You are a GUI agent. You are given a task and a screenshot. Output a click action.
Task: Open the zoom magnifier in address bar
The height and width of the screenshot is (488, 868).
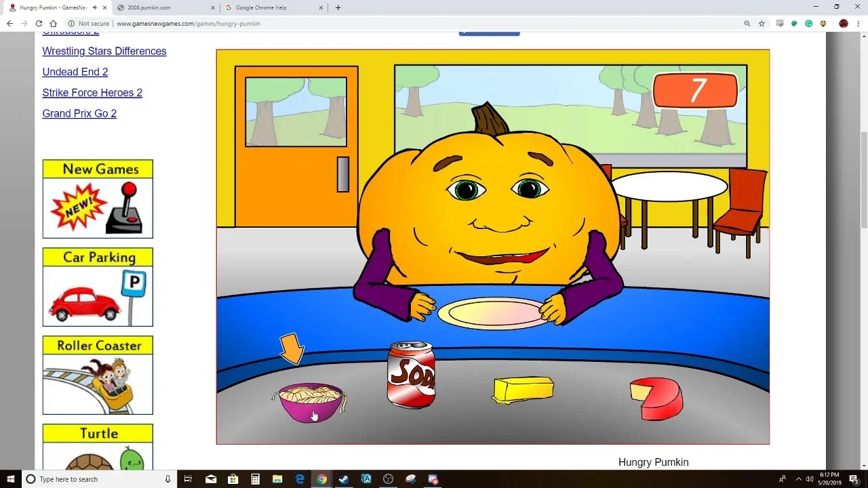[747, 24]
